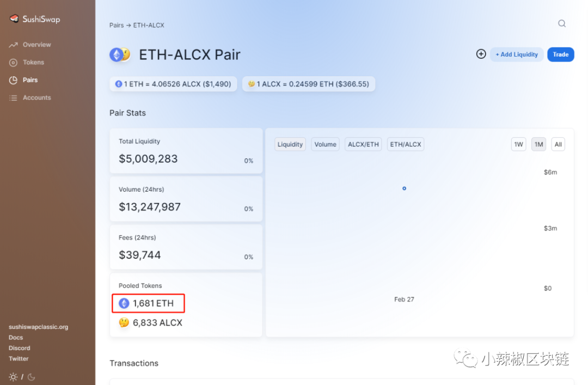This screenshot has width=588, height=385.
Task: Open the search magnifier icon
Action: tap(562, 23)
